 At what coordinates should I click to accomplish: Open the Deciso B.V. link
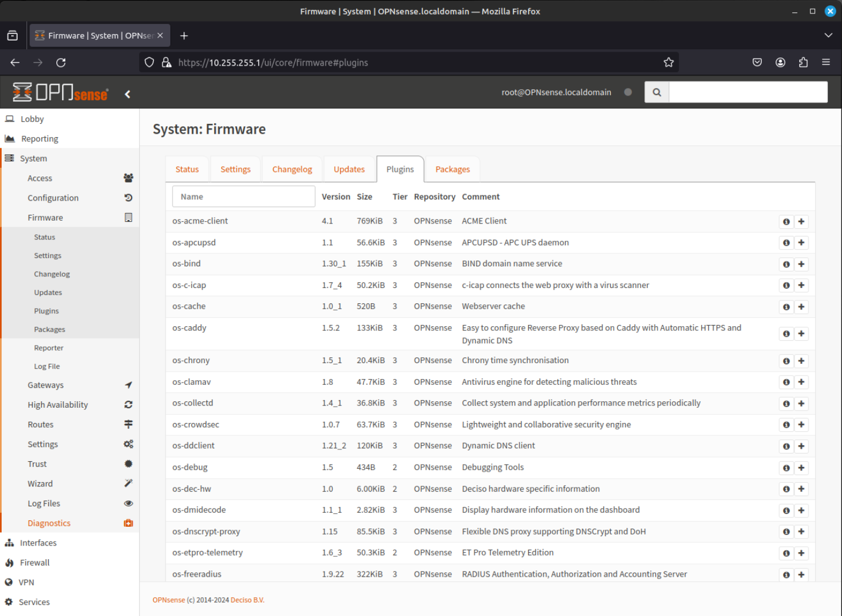248,600
